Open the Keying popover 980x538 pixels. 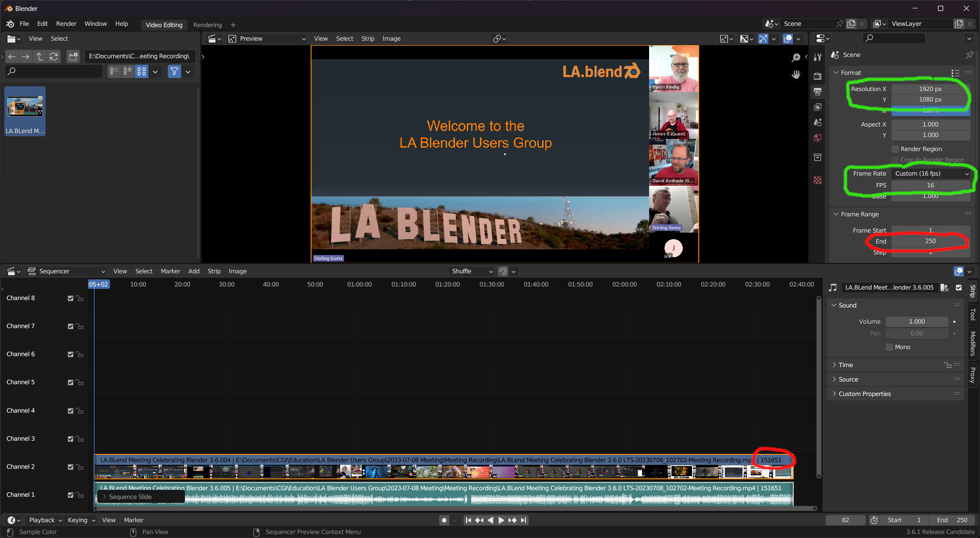[81, 520]
